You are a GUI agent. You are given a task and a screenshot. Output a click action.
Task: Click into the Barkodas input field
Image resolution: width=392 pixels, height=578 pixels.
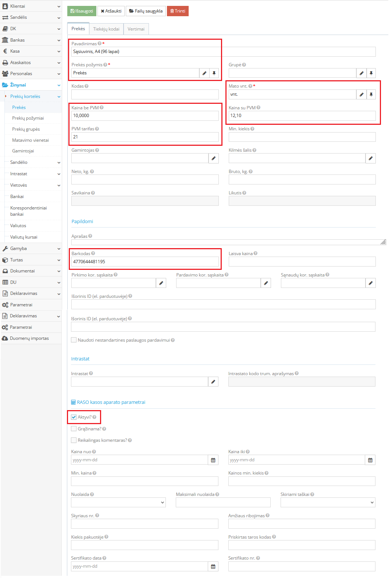coord(145,262)
